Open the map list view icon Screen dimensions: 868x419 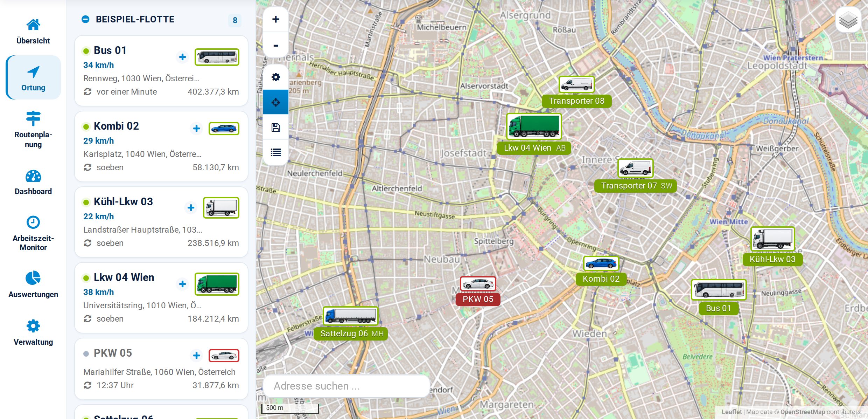[x=276, y=152]
